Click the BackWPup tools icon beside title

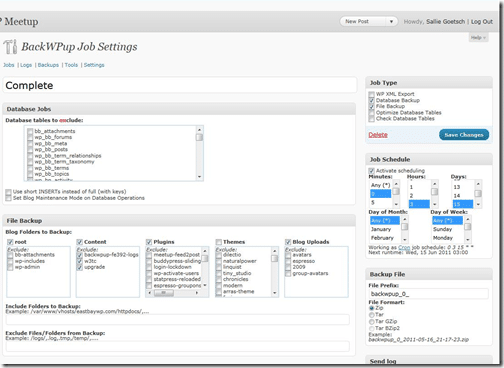10,47
